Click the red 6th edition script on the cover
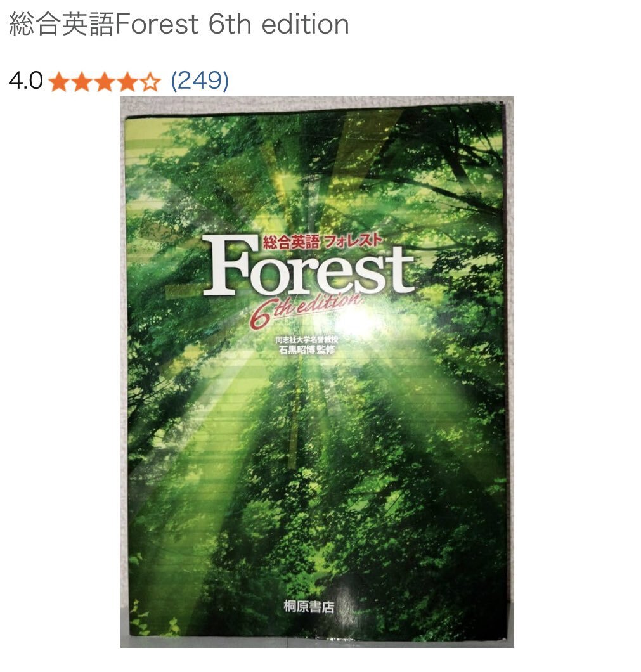 [305, 309]
